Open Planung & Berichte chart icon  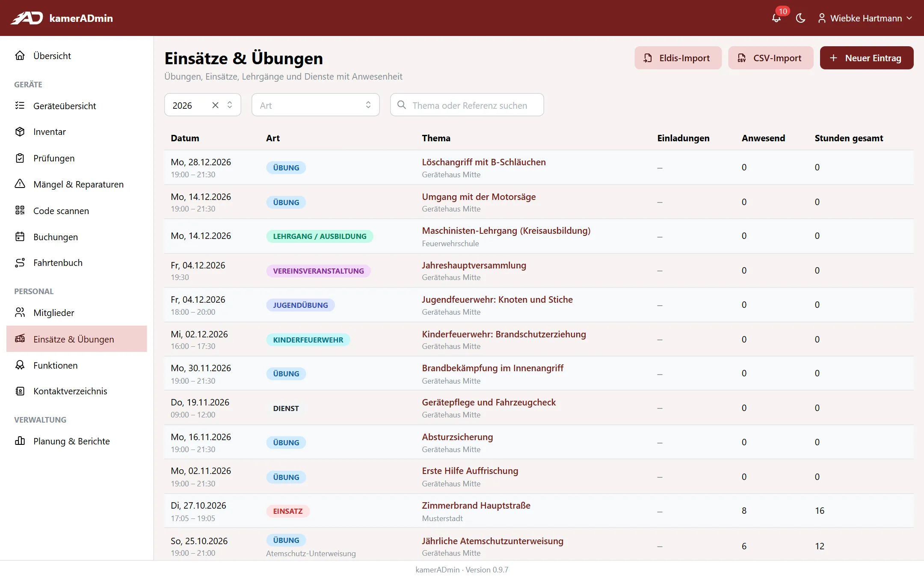coord(20,441)
